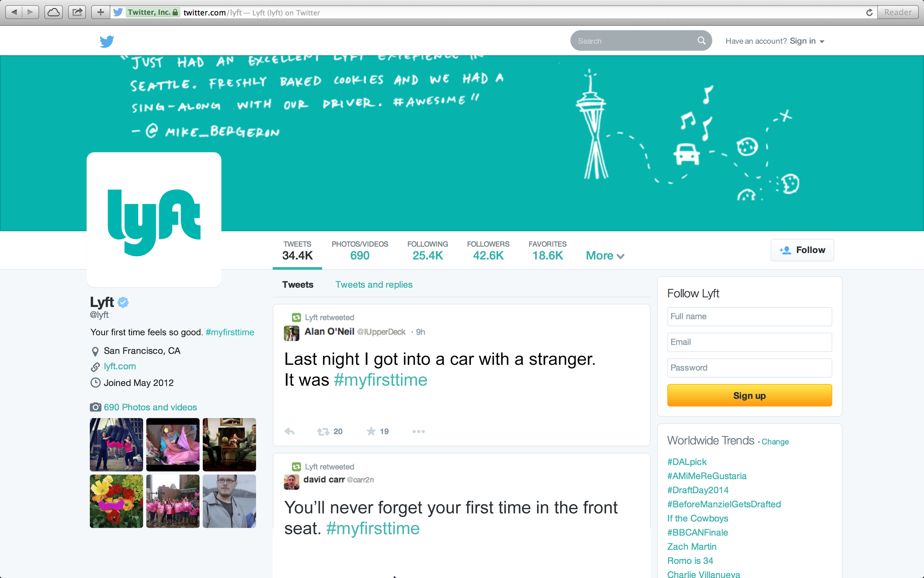Open more options on Alan O'Neil tweet
Viewport: 924px width, 578px height.
[x=418, y=431]
